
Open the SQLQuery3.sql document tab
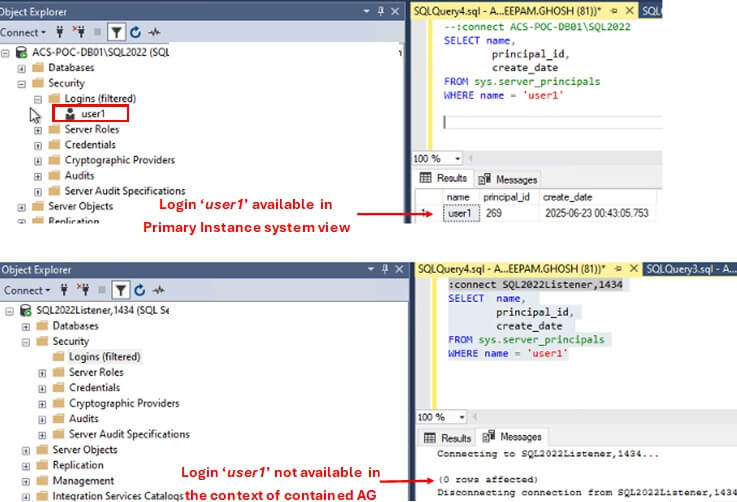pyautogui.click(x=687, y=268)
